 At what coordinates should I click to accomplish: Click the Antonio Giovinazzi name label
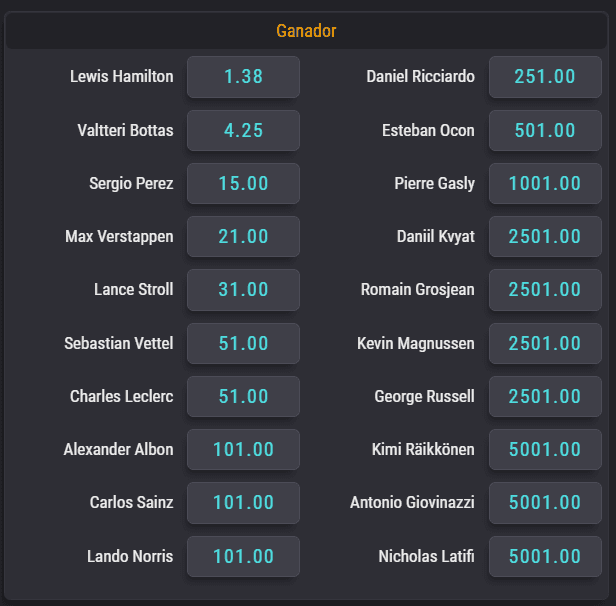point(412,502)
